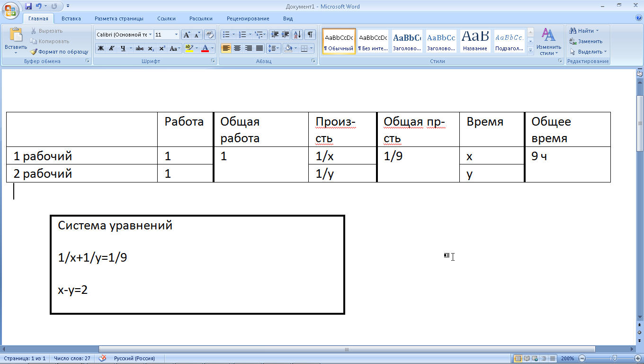The image size is (644, 364).
Task: Clear formatting with the eraser icon
Action: pos(210,35)
